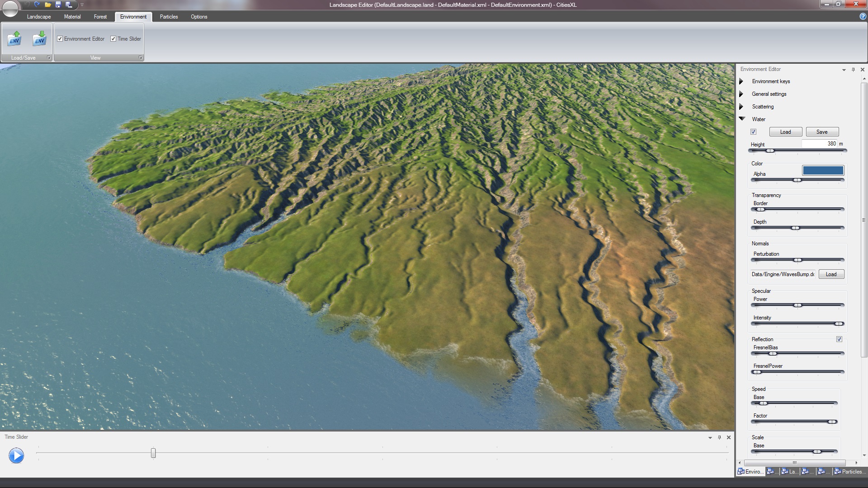Viewport: 868px width, 488px height.
Task: Click the Undo icon in the quick access toolbar
Action: coord(27,5)
